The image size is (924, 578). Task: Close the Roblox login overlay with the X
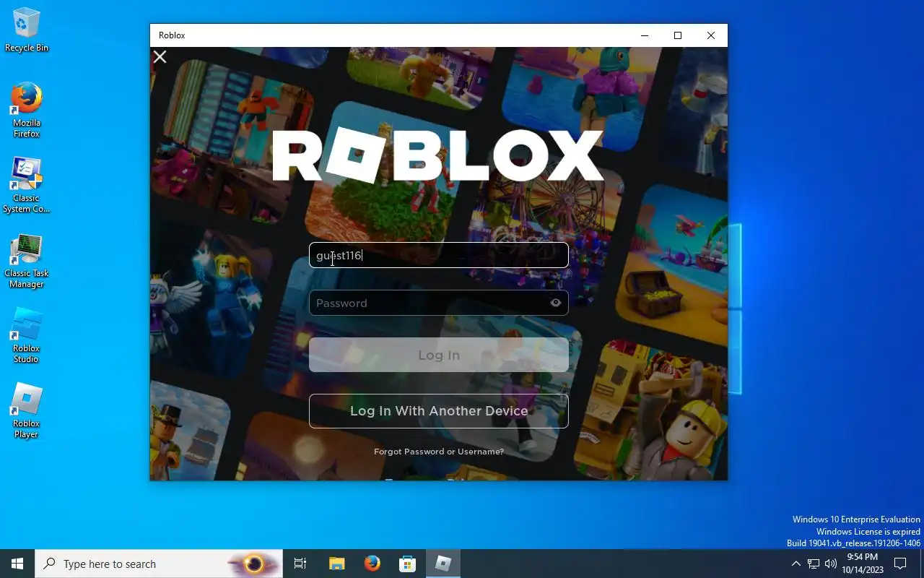coord(160,56)
